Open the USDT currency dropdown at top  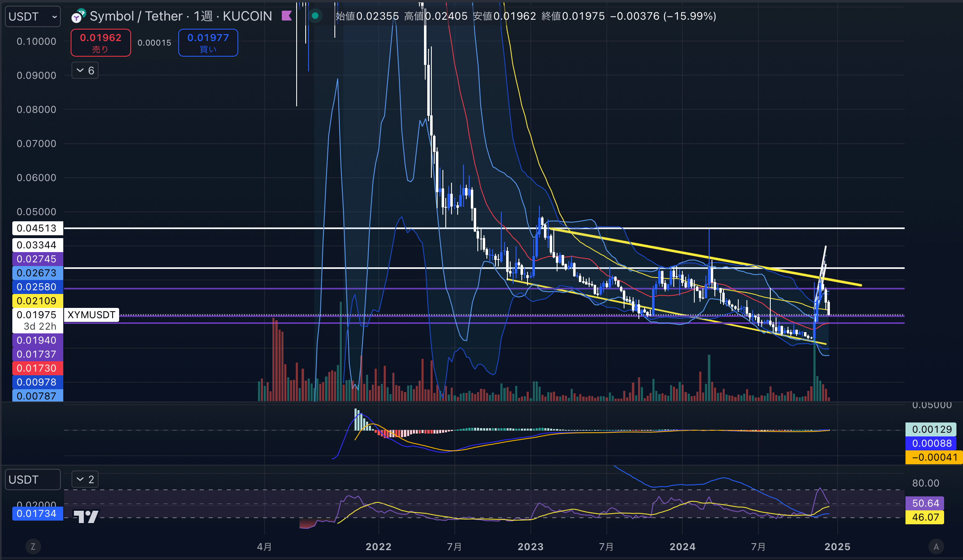click(33, 16)
